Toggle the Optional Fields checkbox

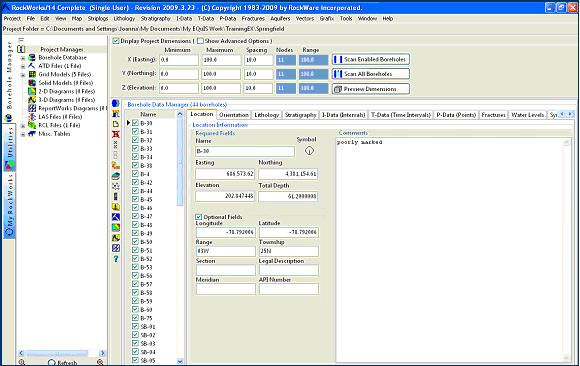[x=199, y=217]
